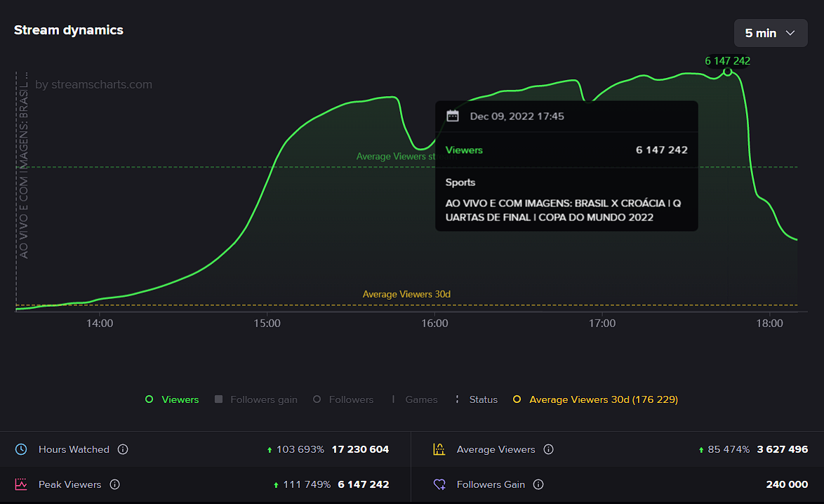824x504 pixels.
Task: Click the calendar icon in the chart tooltip
Action: (453, 116)
